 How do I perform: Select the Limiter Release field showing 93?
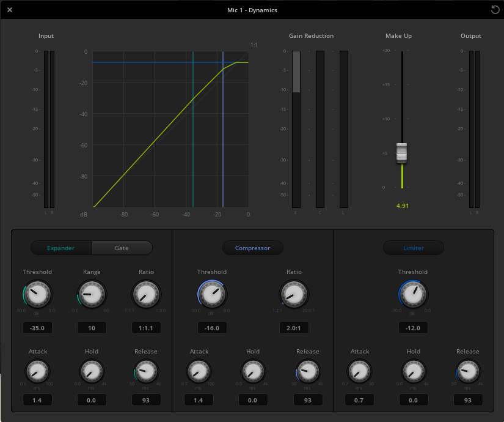tap(468, 400)
